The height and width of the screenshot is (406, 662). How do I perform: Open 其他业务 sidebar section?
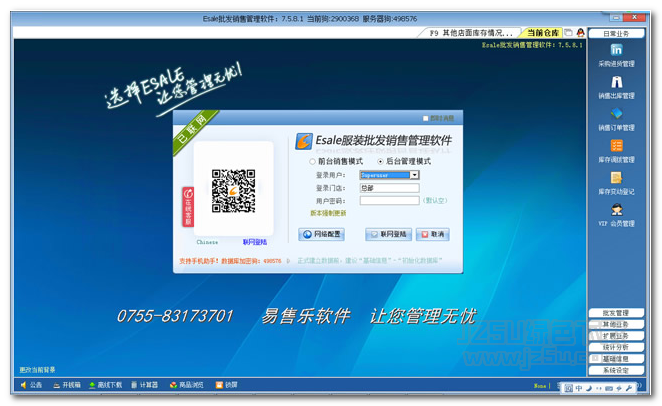click(616, 325)
